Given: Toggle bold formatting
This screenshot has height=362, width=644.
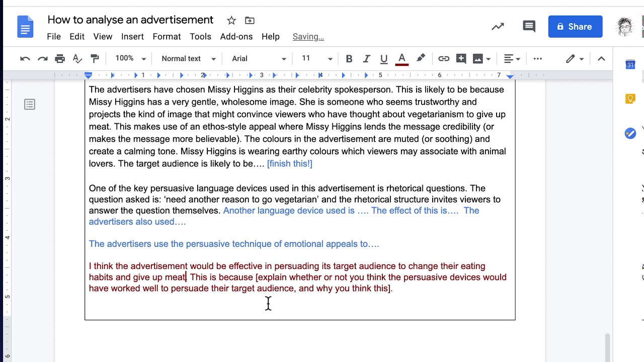Looking at the screenshot, I should 349,59.
